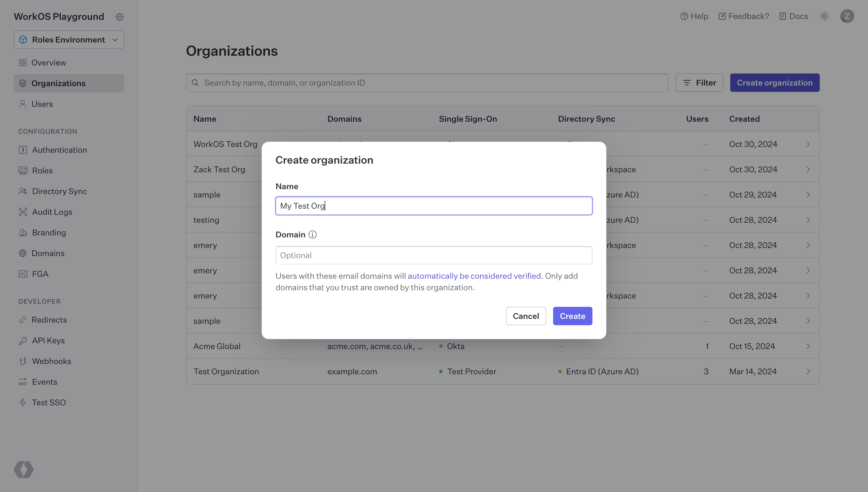Open Webhooks under Developer
Image resolution: width=868 pixels, height=492 pixels.
pyautogui.click(x=52, y=361)
